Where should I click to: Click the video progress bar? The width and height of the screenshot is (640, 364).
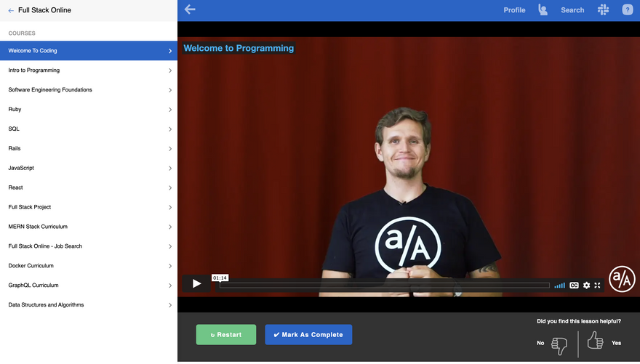tap(384, 286)
